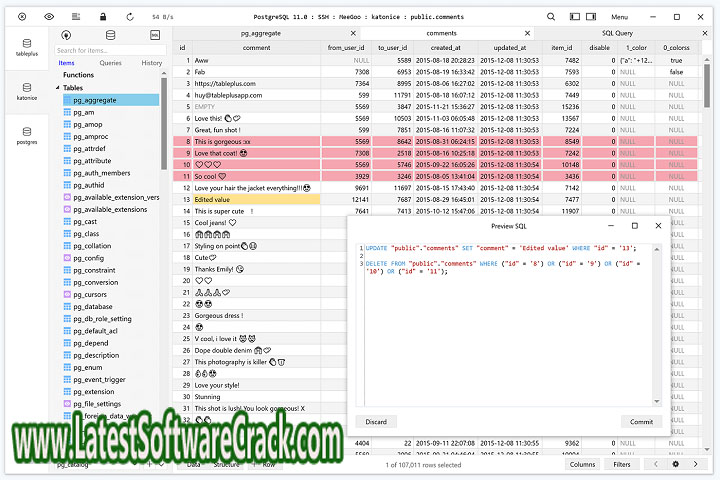Switch to the pg_aggregate tab

click(260, 34)
